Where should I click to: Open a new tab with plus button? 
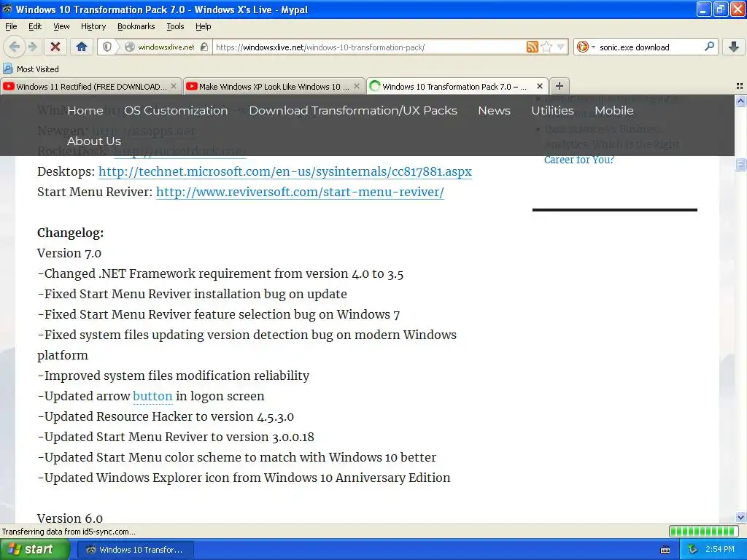point(560,86)
